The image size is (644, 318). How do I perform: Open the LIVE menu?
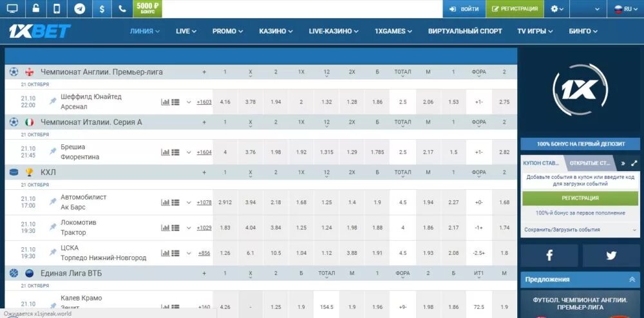click(x=186, y=31)
